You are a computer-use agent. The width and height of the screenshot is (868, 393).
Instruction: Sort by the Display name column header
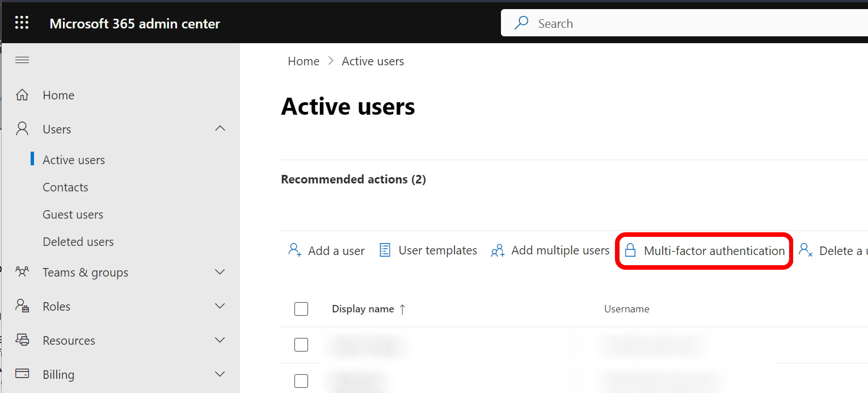363,309
